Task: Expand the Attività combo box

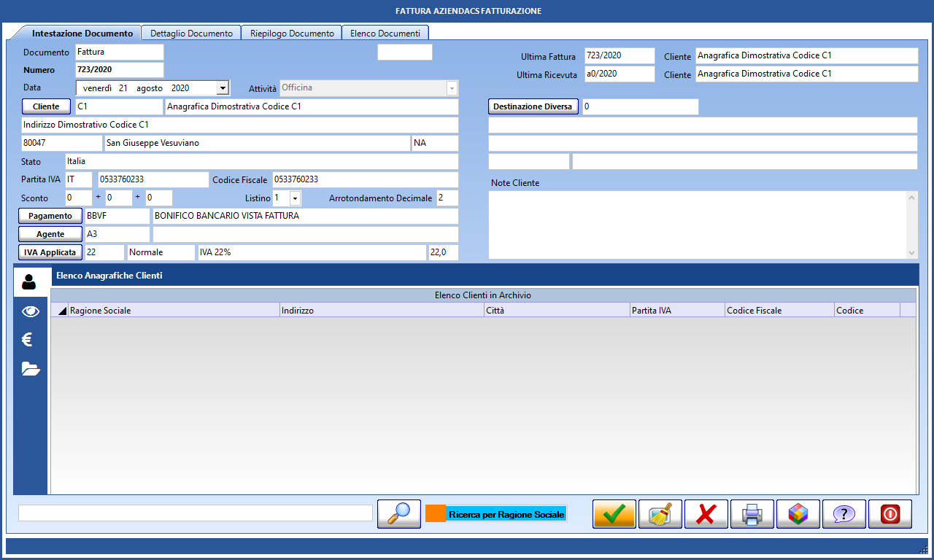Action: pos(452,87)
